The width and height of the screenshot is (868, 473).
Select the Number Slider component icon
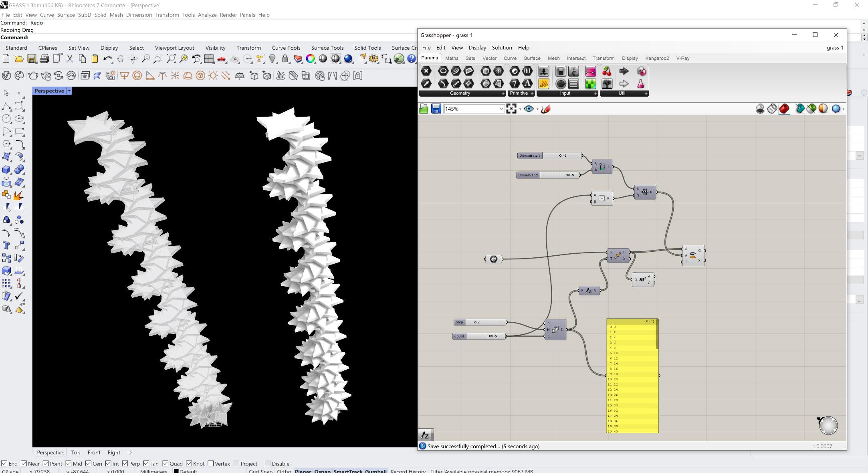[543, 71]
